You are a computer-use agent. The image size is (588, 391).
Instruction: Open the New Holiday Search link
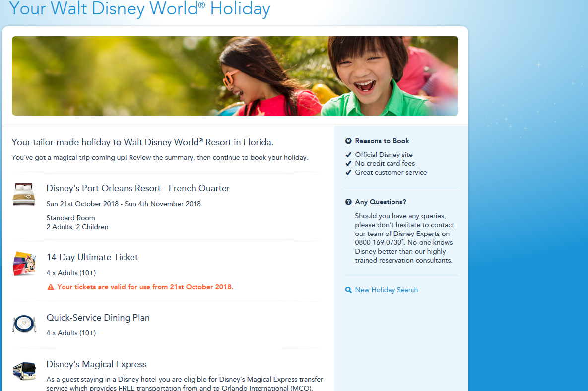coord(386,290)
